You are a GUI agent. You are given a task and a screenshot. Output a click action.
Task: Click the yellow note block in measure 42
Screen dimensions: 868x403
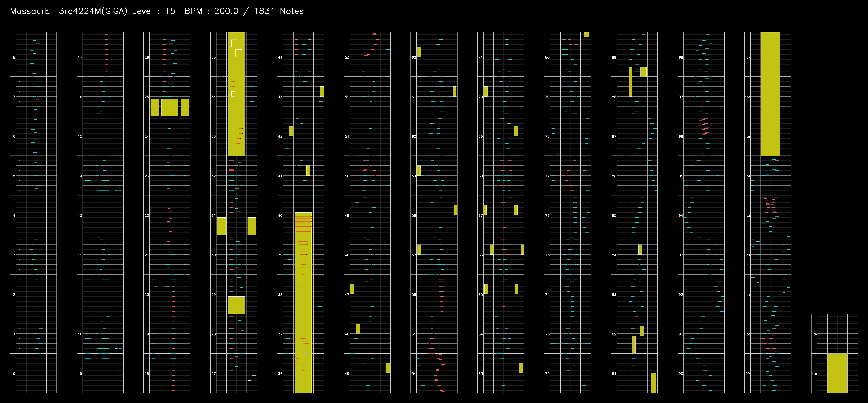(x=291, y=131)
